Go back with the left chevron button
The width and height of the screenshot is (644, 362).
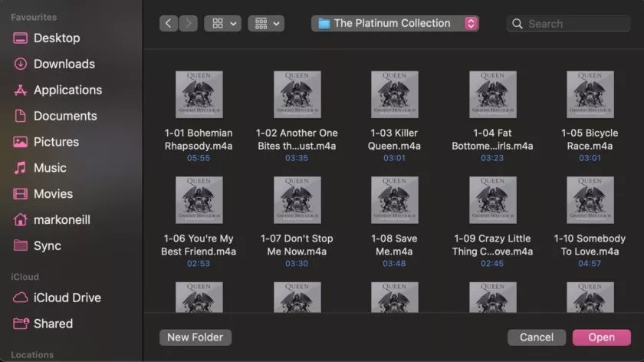169,24
